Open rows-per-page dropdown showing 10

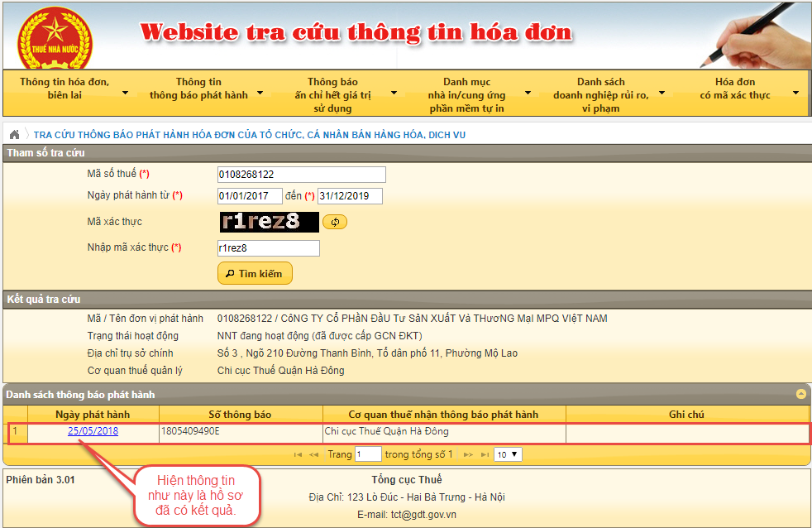click(x=508, y=454)
